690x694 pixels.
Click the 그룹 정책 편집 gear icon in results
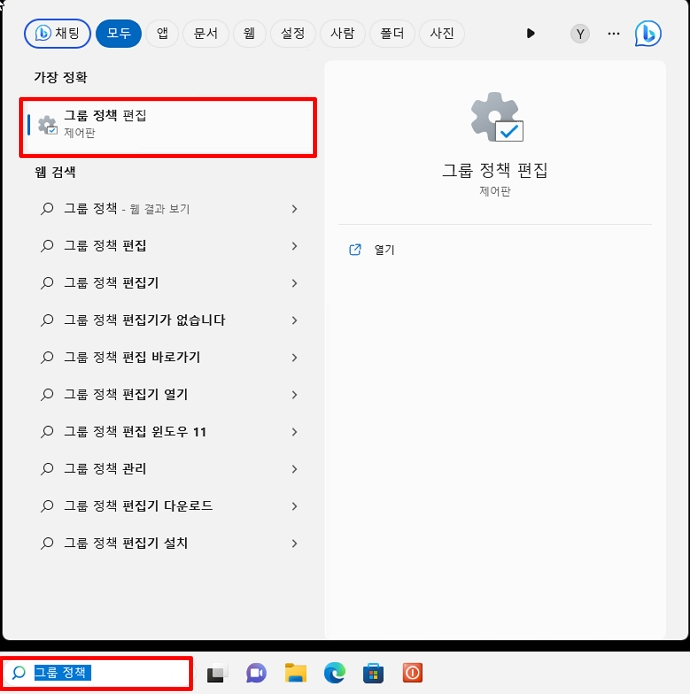pos(47,125)
